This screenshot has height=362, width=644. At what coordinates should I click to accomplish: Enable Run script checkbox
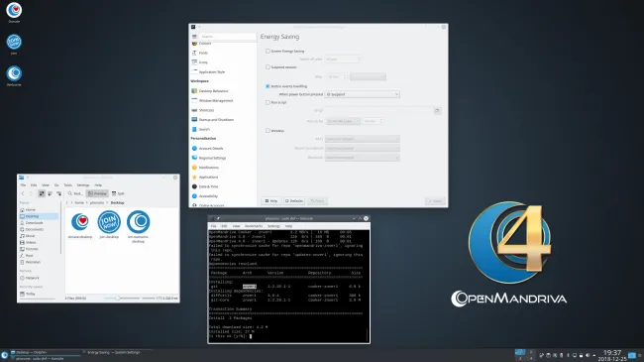tap(268, 102)
